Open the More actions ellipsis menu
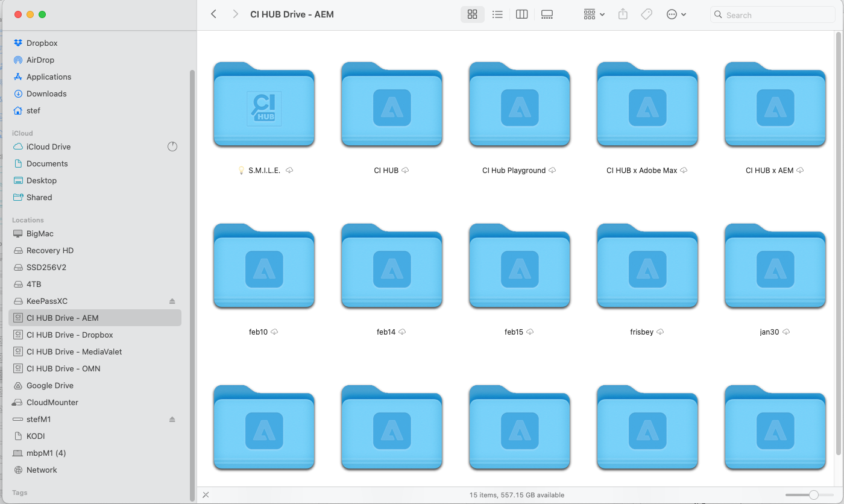Screen dimensions: 844x504 (676, 14)
